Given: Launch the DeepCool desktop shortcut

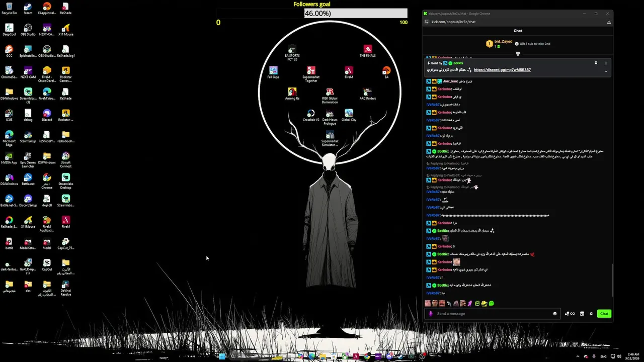Looking at the screenshot, I should [x=9, y=30].
